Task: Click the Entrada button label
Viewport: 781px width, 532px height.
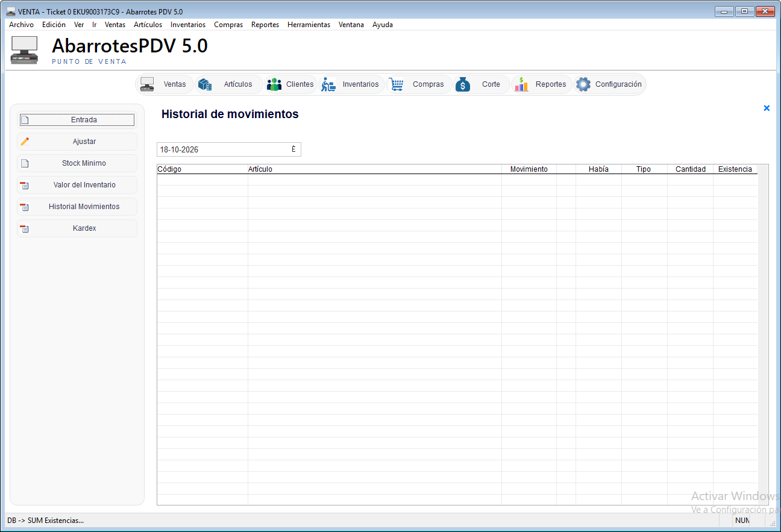Action: (x=84, y=120)
